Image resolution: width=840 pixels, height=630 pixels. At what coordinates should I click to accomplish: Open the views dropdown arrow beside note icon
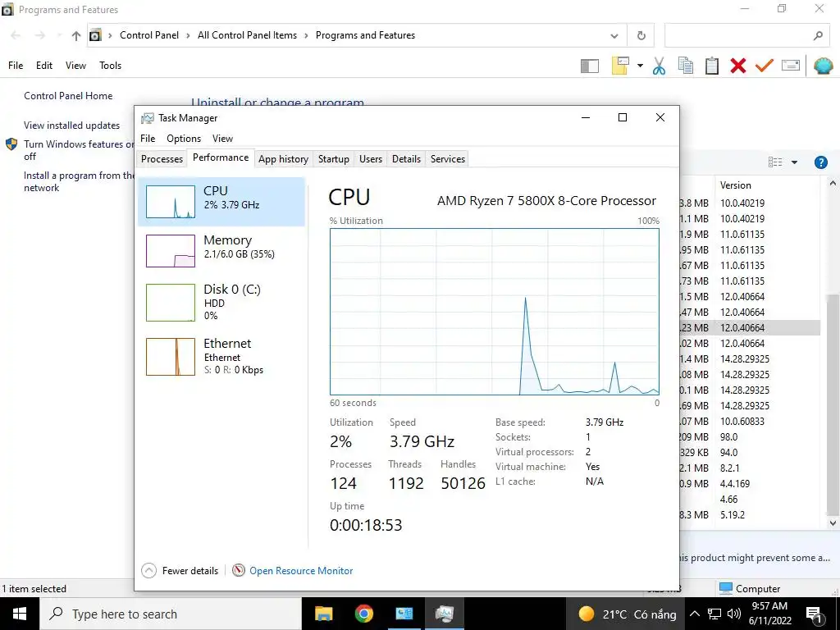coord(640,66)
